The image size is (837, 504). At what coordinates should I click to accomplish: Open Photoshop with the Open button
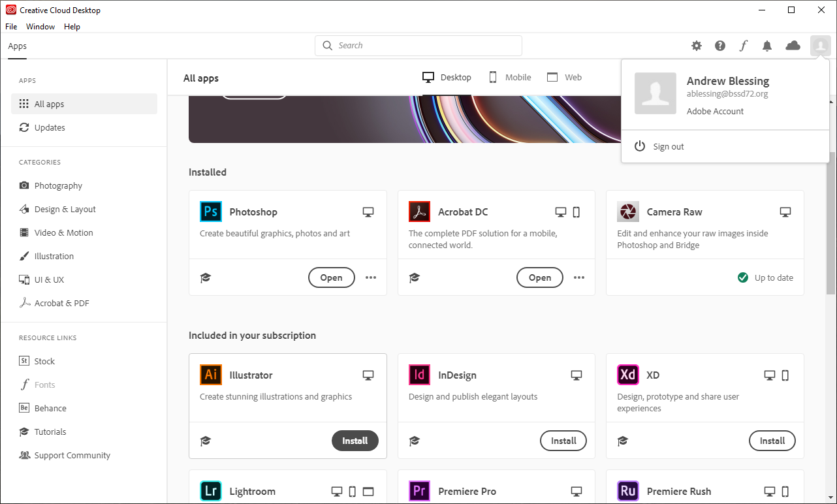click(331, 277)
